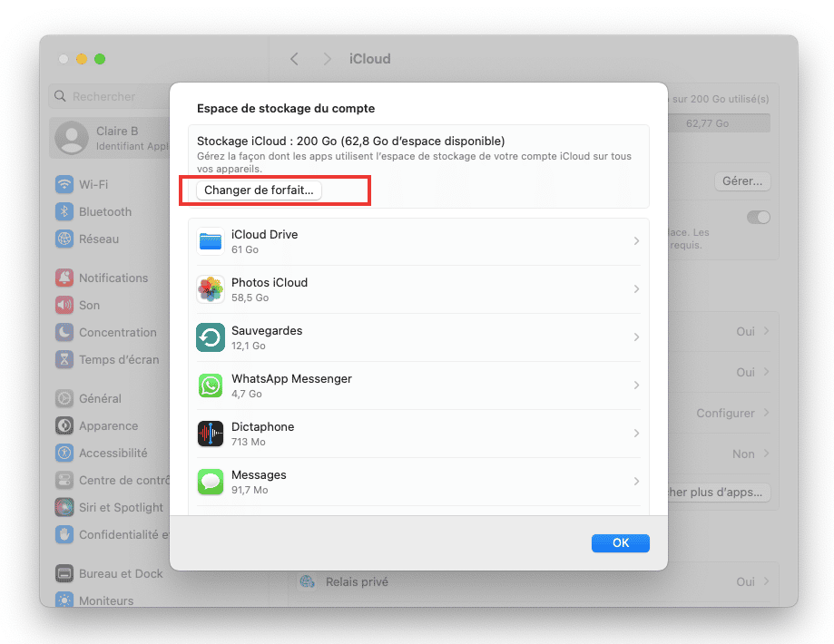The height and width of the screenshot is (644, 834).
Task: Click the Accessibilité sidebar icon
Action: pyautogui.click(x=64, y=453)
